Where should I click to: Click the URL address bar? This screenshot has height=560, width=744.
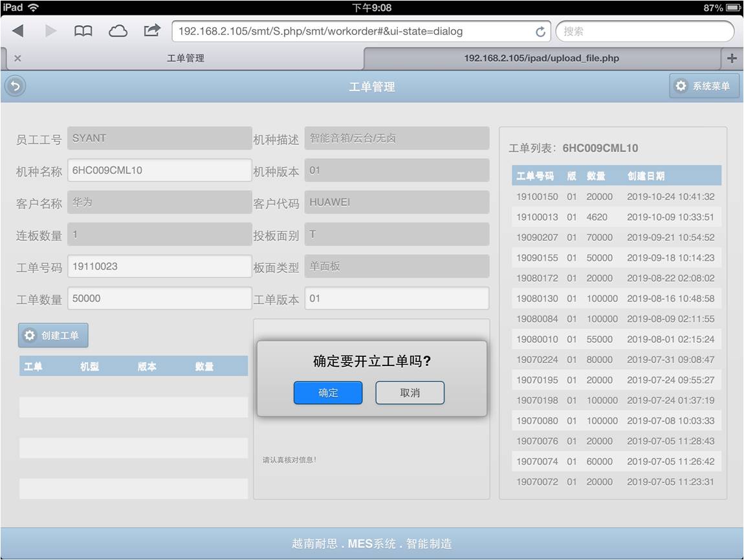(x=353, y=31)
